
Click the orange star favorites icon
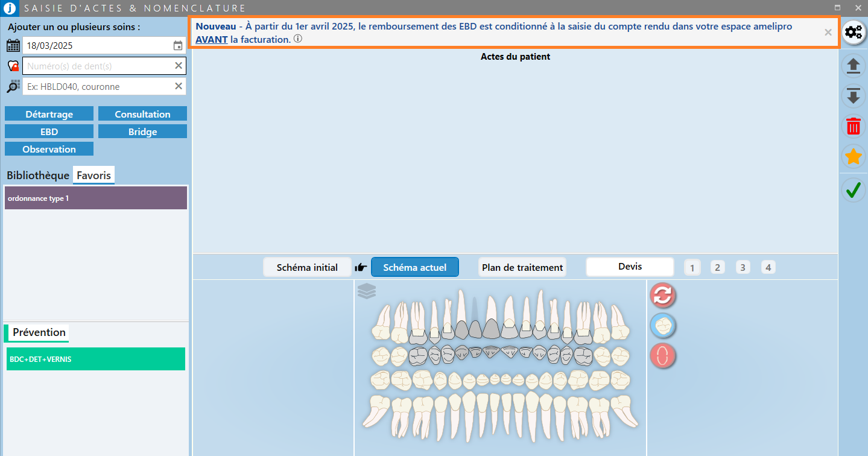853,157
